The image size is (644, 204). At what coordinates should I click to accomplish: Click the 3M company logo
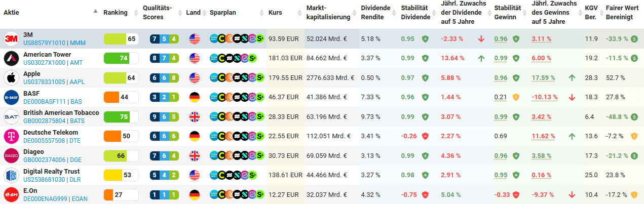[x=11, y=39]
